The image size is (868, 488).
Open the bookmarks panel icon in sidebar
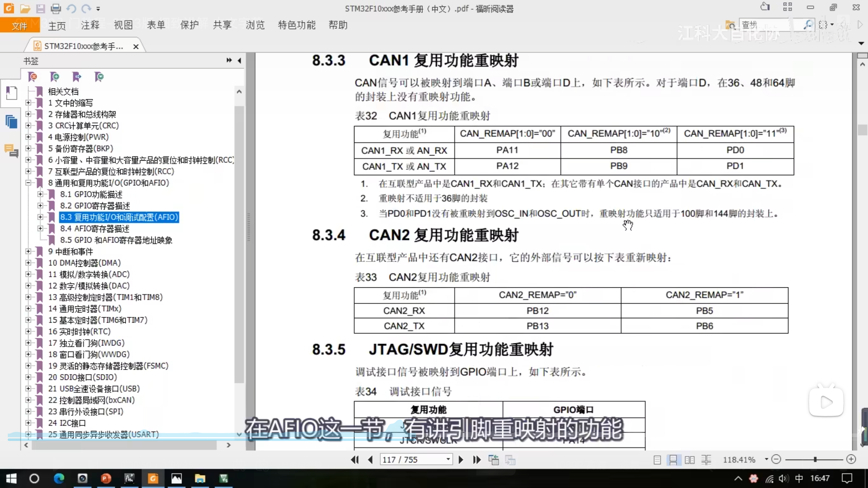tap(11, 93)
